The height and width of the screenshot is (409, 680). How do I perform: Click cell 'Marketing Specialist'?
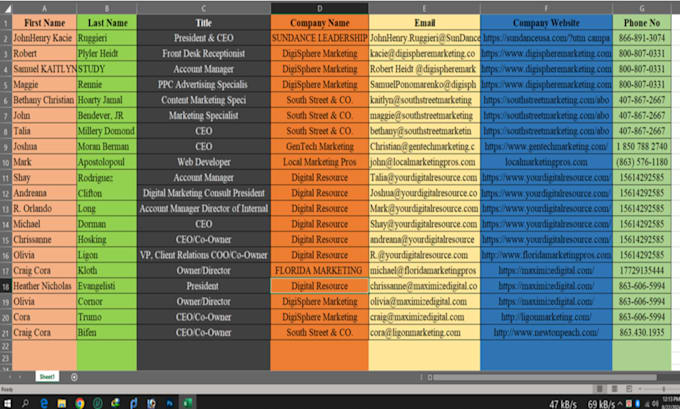pos(204,116)
